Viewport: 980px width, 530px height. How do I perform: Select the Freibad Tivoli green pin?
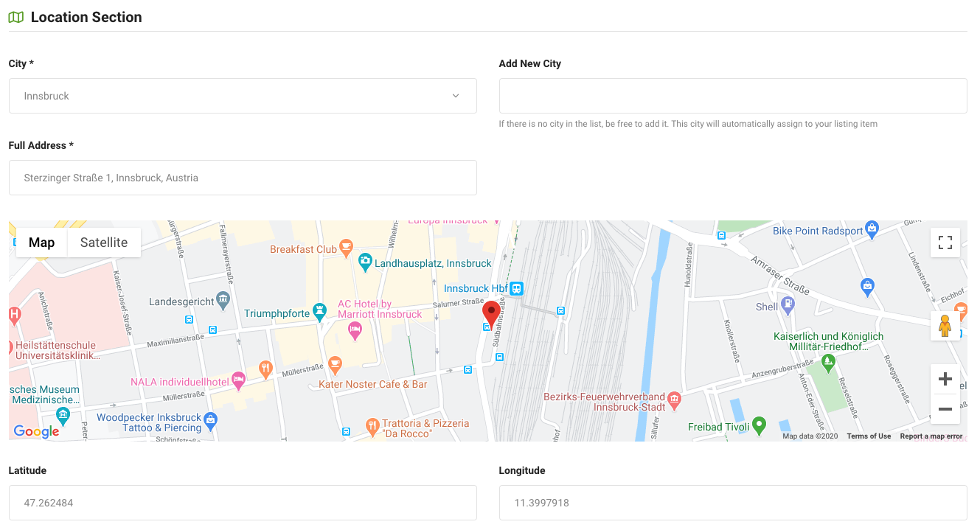(759, 425)
